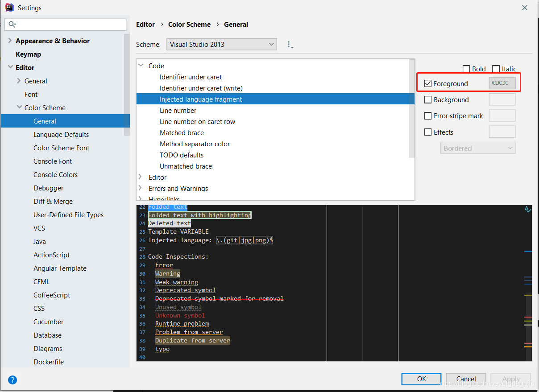Click Duplicate from server in the preview

(x=193, y=340)
